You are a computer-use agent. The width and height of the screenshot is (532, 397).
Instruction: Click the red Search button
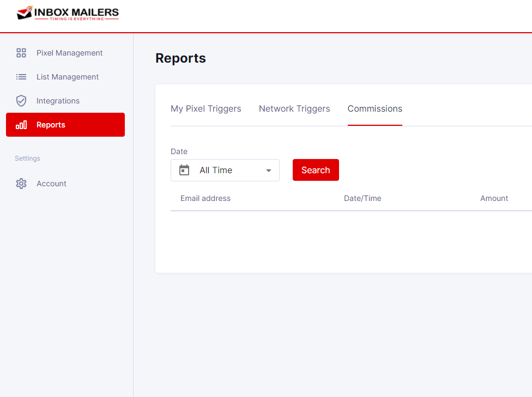pyautogui.click(x=316, y=170)
